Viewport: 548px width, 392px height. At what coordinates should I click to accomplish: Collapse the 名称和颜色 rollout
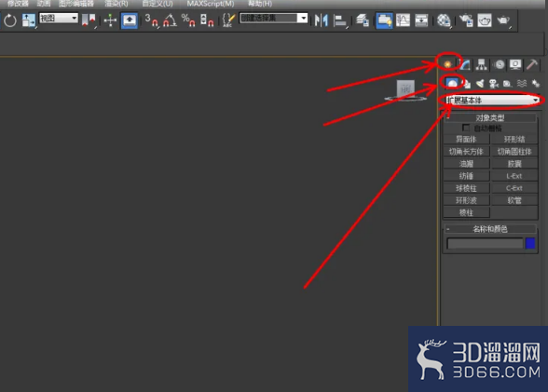tap(489, 229)
